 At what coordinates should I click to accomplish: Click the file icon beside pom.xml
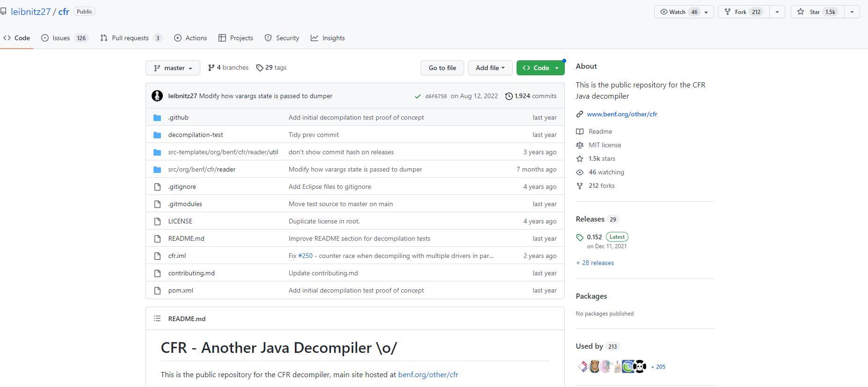pyautogui.click(x=157, y=290)
